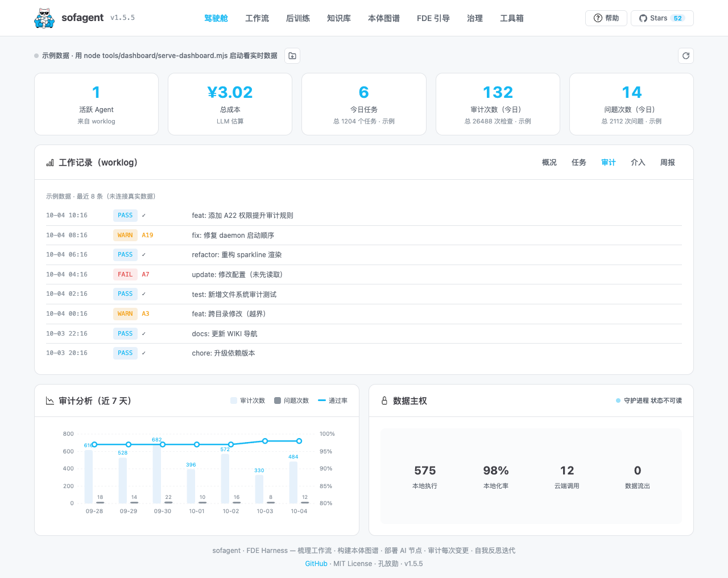Open the folder import icon button
Screen dimensions: 728x578
coord(292,56)
